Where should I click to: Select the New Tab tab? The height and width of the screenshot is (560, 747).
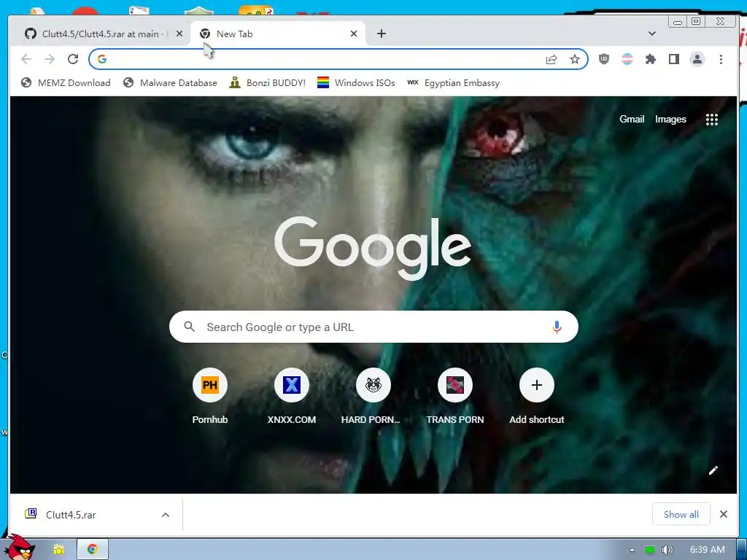tap(276, 34)
